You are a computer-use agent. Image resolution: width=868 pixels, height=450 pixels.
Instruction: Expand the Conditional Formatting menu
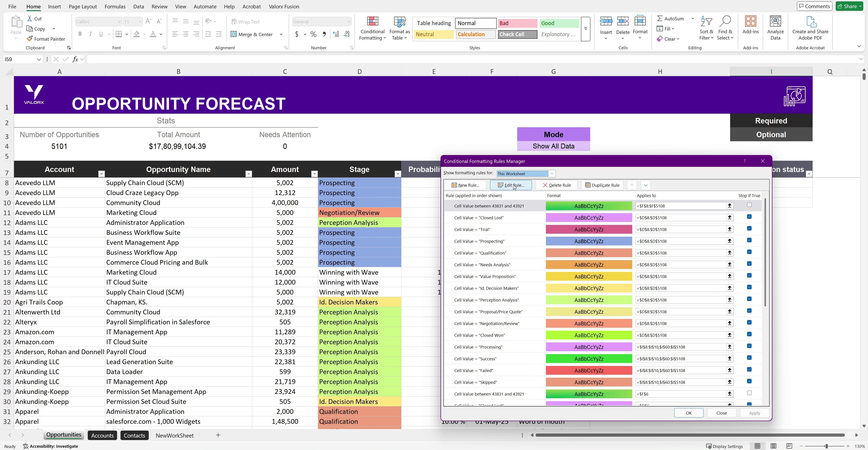pyautogui.click(x=372, y=28)
